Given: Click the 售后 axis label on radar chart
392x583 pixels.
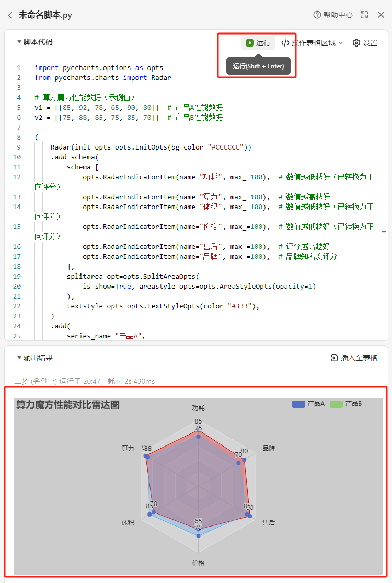Looking at the screenshot, I should click(269, 522).
